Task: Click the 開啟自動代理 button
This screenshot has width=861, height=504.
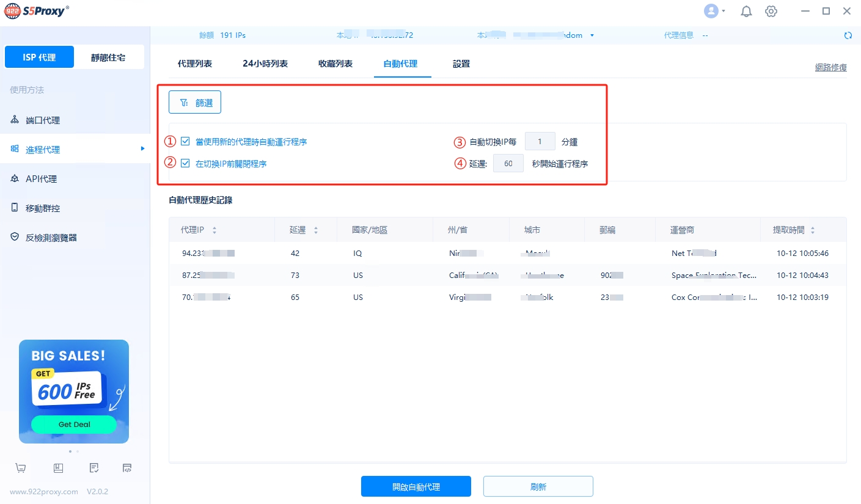Action: pos(416,487)
